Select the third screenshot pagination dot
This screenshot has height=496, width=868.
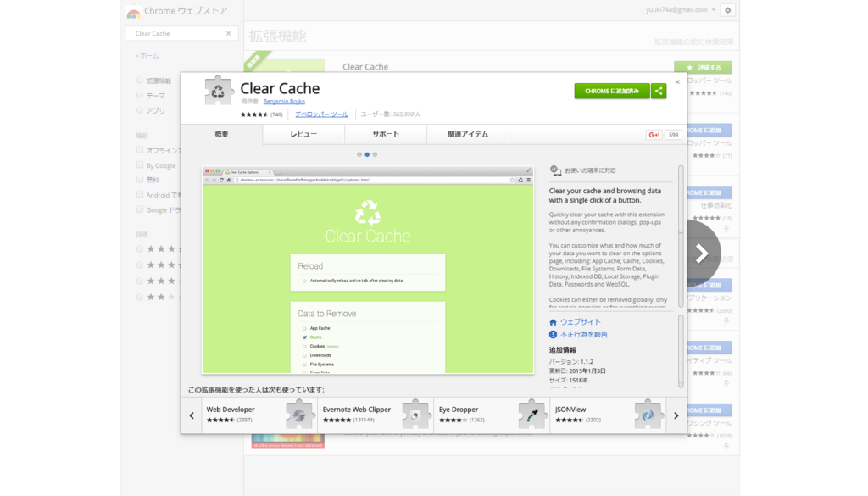375,154
